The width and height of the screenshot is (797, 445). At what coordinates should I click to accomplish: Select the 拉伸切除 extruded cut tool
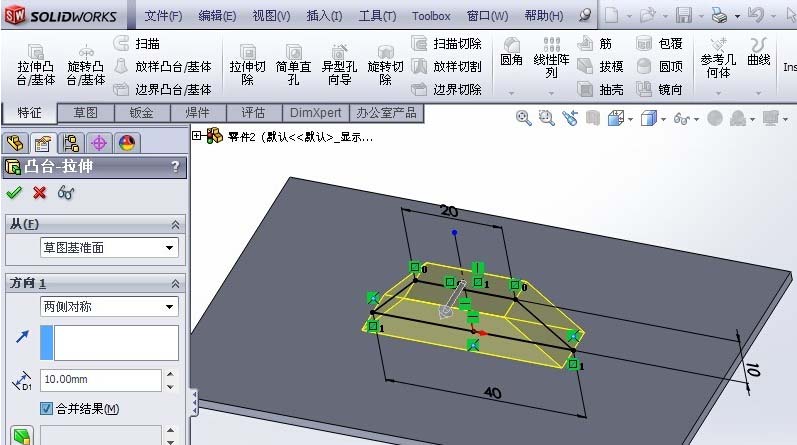point(248,65)
